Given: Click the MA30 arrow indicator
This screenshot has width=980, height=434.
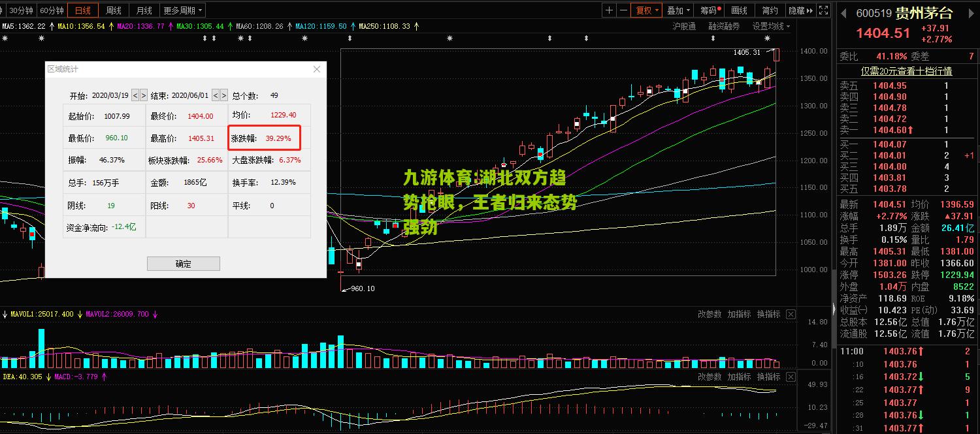Looking at the screenshot, I should click(229, 26).
